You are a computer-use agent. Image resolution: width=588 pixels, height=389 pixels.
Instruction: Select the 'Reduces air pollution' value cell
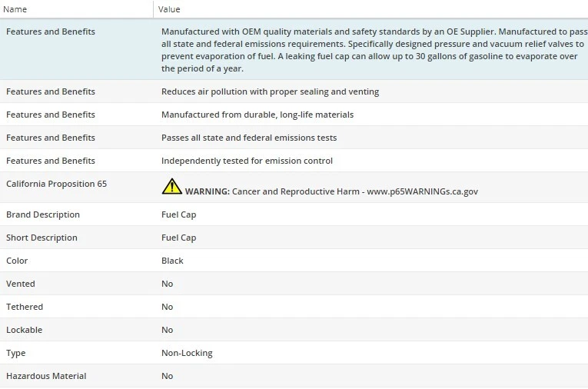tap(270, 91)
